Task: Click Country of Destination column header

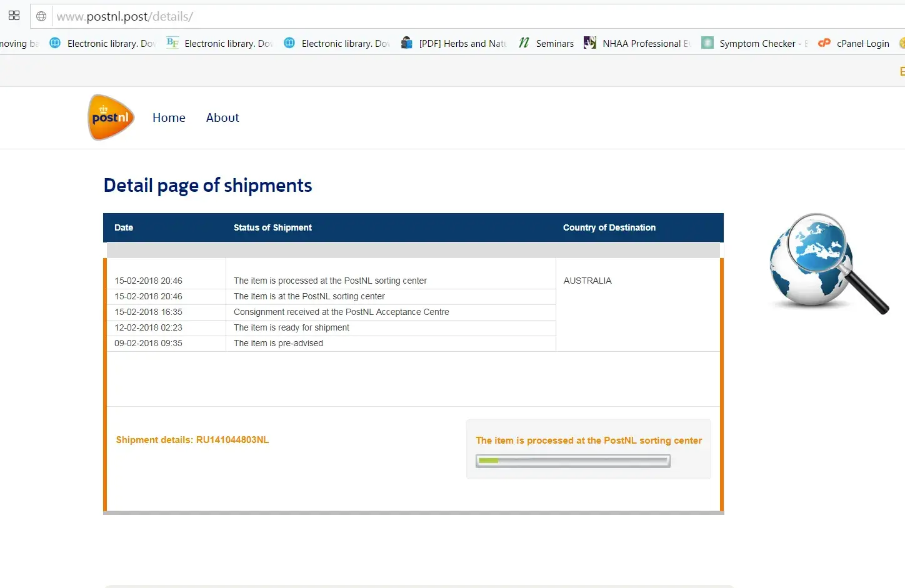Action: (x=609, y=227)
